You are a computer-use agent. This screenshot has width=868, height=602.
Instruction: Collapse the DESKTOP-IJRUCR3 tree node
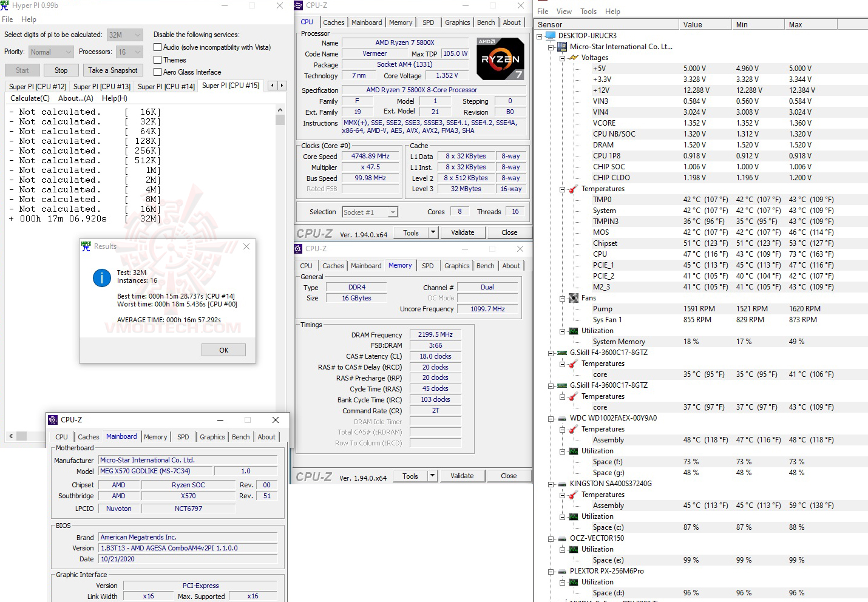540,36
